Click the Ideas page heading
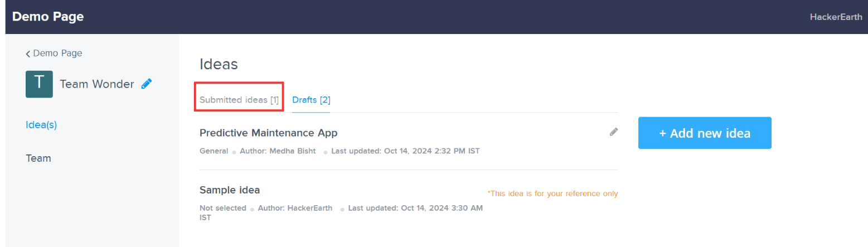Image resolution: width=868 pixels, height=247 pixels. pos(219,64)
